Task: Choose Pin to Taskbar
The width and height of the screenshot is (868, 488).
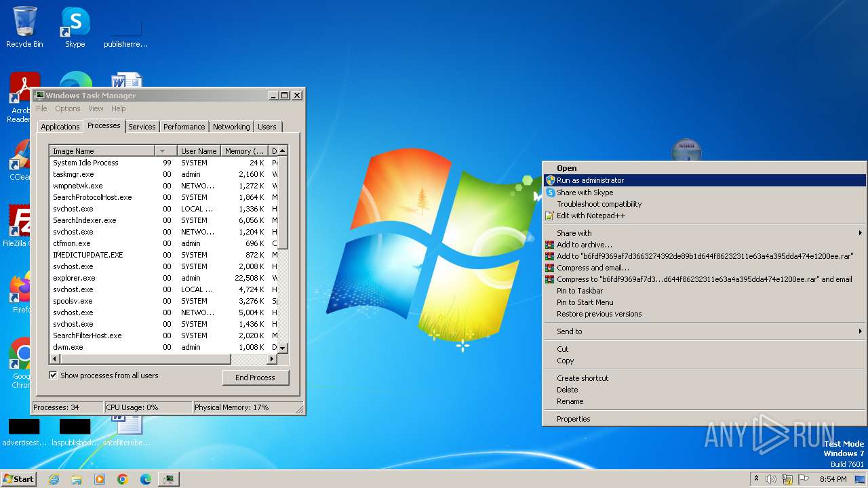Action: 705,291
